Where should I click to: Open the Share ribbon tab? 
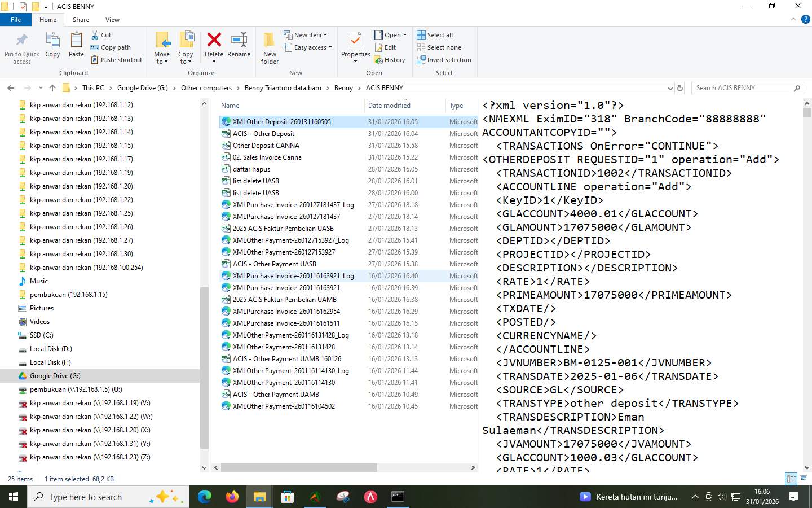[81, 19]
